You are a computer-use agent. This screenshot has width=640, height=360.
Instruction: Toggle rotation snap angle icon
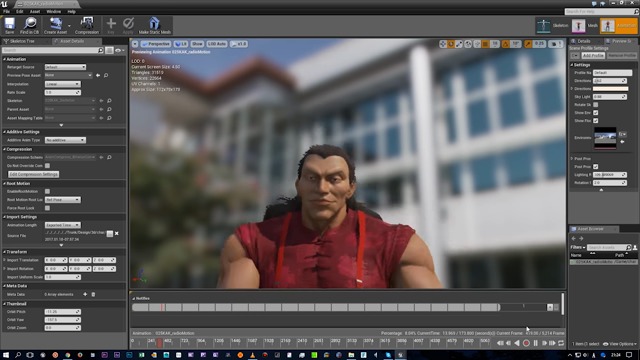tap(506, 44)
